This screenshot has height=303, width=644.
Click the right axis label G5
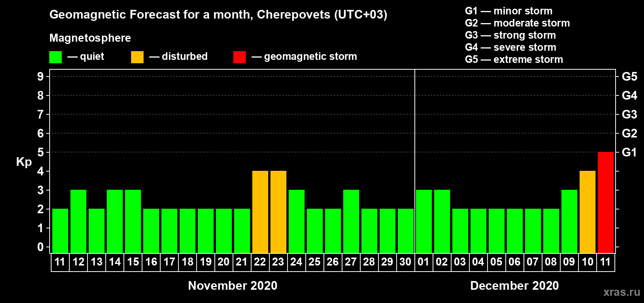point(630,77)
